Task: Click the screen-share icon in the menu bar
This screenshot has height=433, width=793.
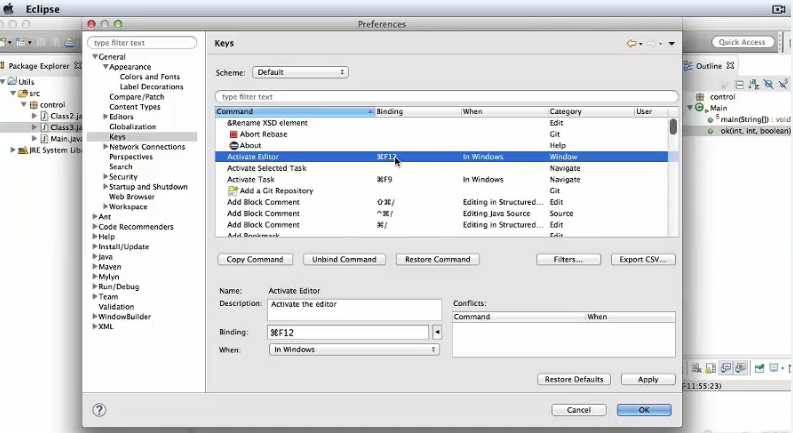Action: pos(778,9)
